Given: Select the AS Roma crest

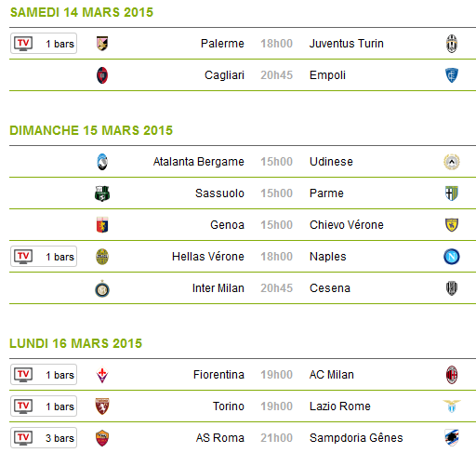Looking at the screenshot, I should point(102,438).
